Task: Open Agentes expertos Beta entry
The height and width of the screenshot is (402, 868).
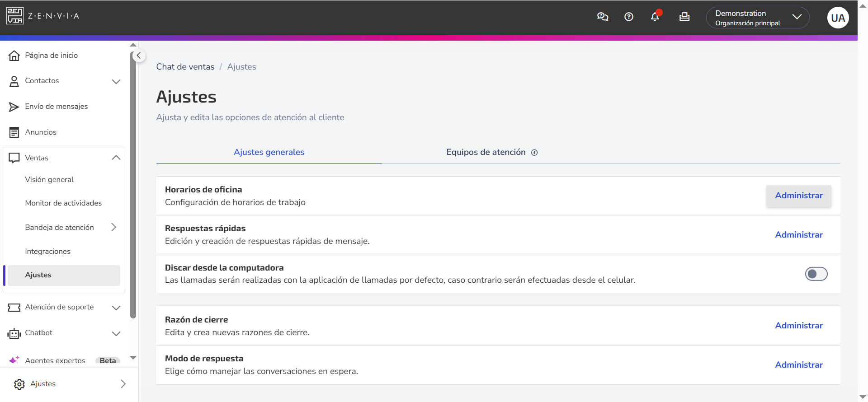Action: 64,360
